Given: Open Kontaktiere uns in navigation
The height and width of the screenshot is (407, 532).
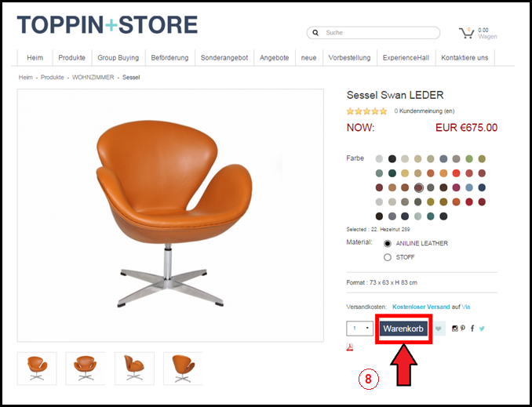Looking at the screenshot, I should (465, 58).
